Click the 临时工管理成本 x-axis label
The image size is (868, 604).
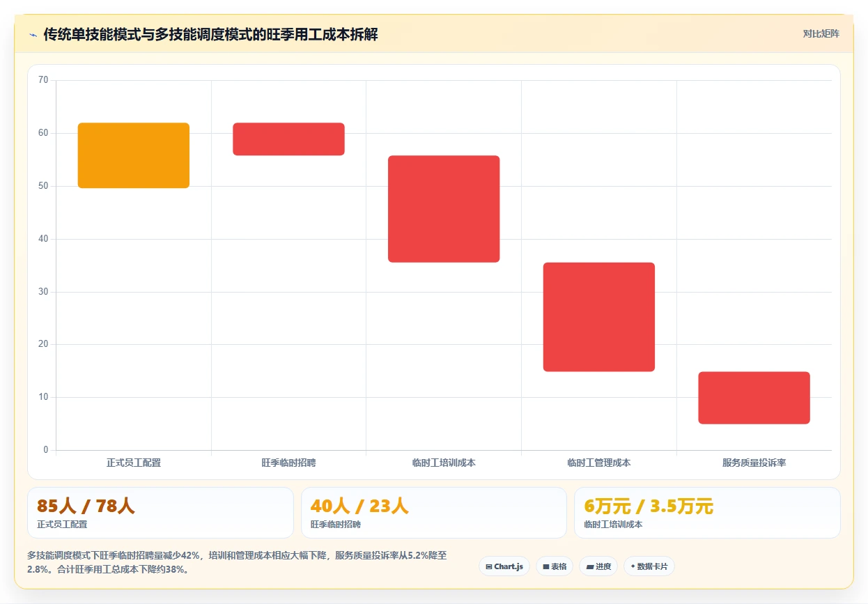[x=599, y=463]
